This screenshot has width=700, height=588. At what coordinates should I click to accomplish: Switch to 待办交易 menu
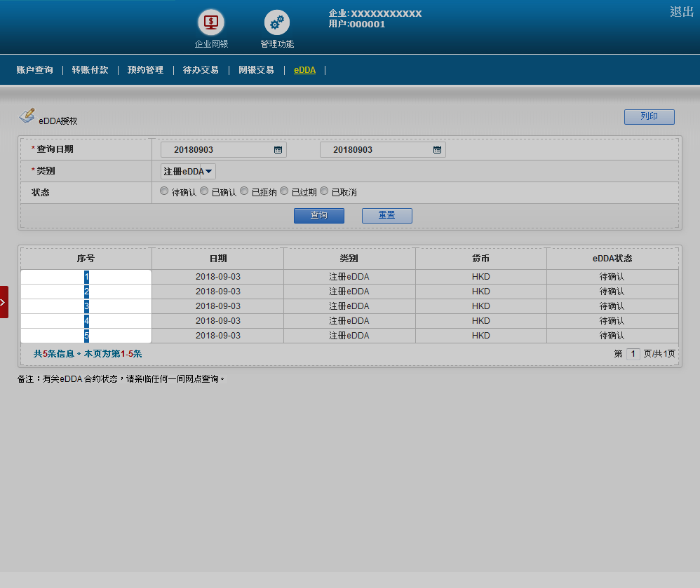point(201,70)
